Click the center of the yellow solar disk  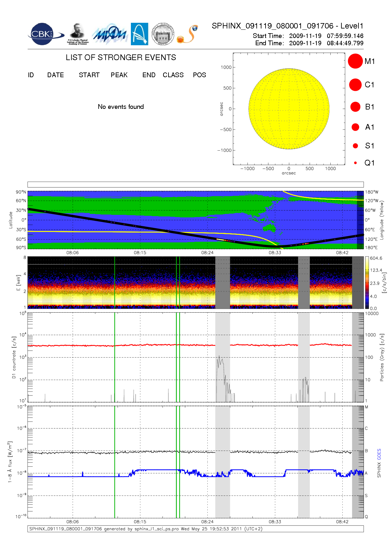point(289,109)
